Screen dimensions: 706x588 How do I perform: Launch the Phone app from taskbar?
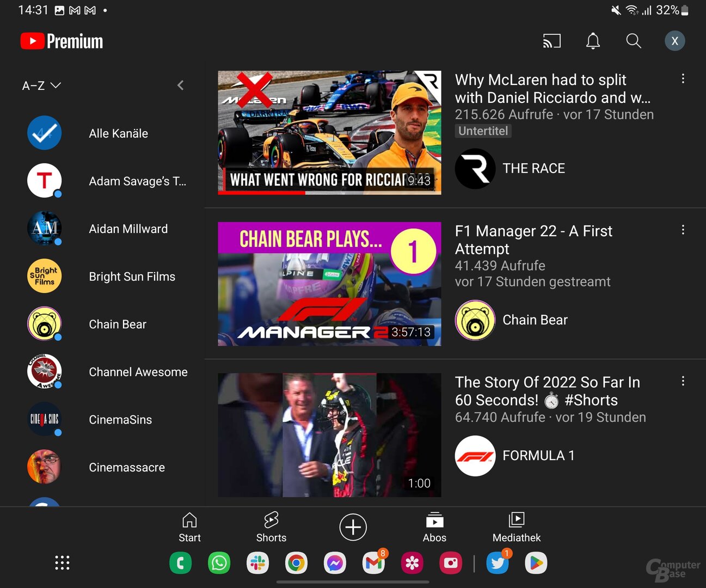click(x=181, y=563)
